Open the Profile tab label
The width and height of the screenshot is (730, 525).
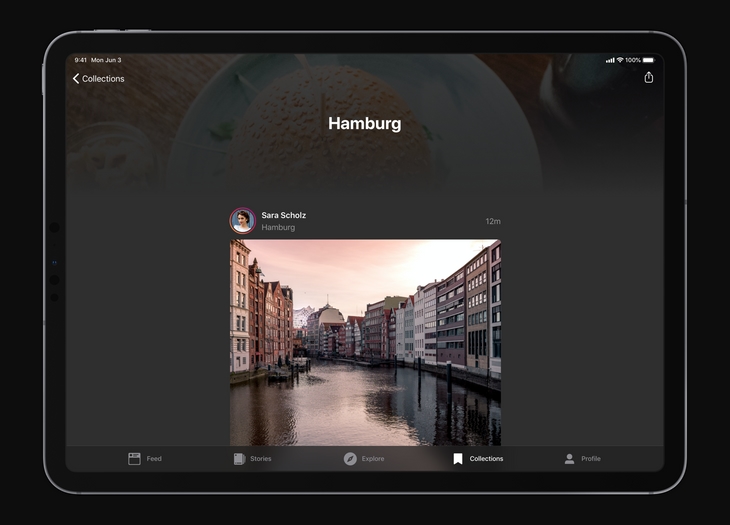[591, 459]
